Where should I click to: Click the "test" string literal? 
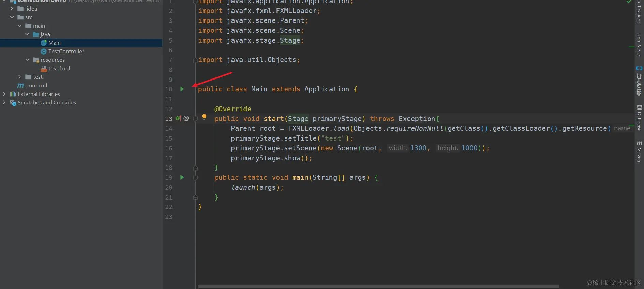click(333, 138)
